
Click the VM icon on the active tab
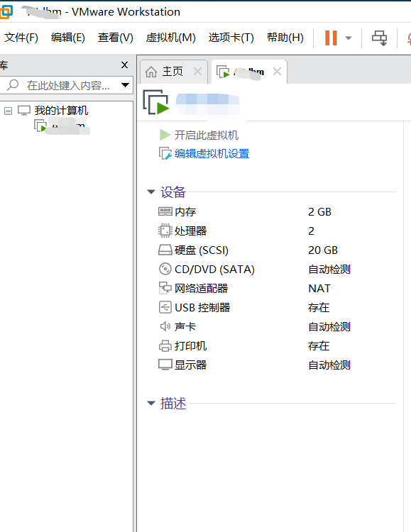[223, 72]
